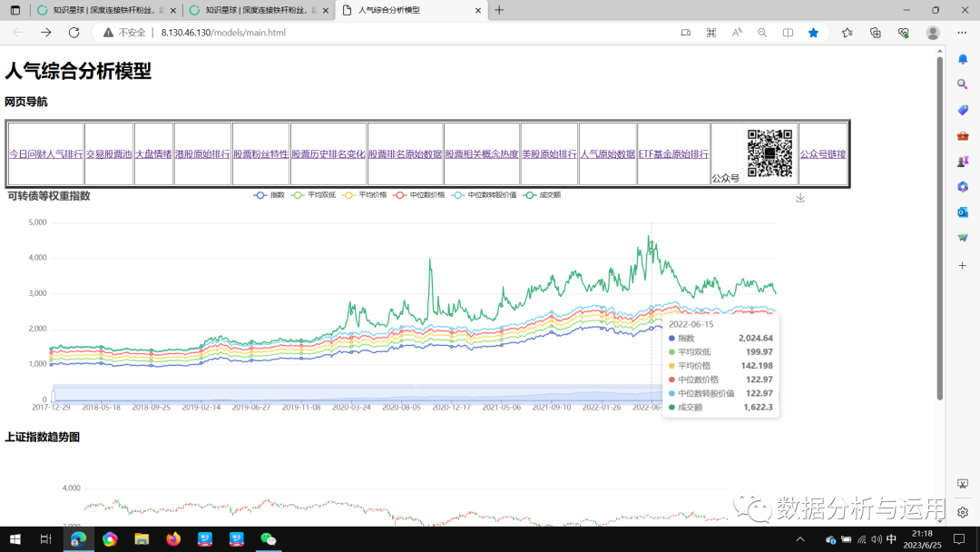Switch to the first 知识星球 tab
This screenshot has width=980, height=552.
click(100, 10)
